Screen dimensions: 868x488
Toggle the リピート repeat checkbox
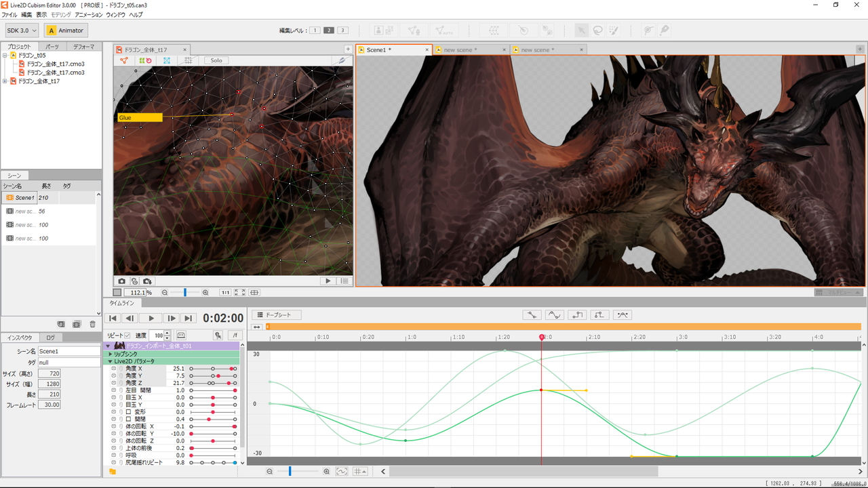click(x=127, y=335)
